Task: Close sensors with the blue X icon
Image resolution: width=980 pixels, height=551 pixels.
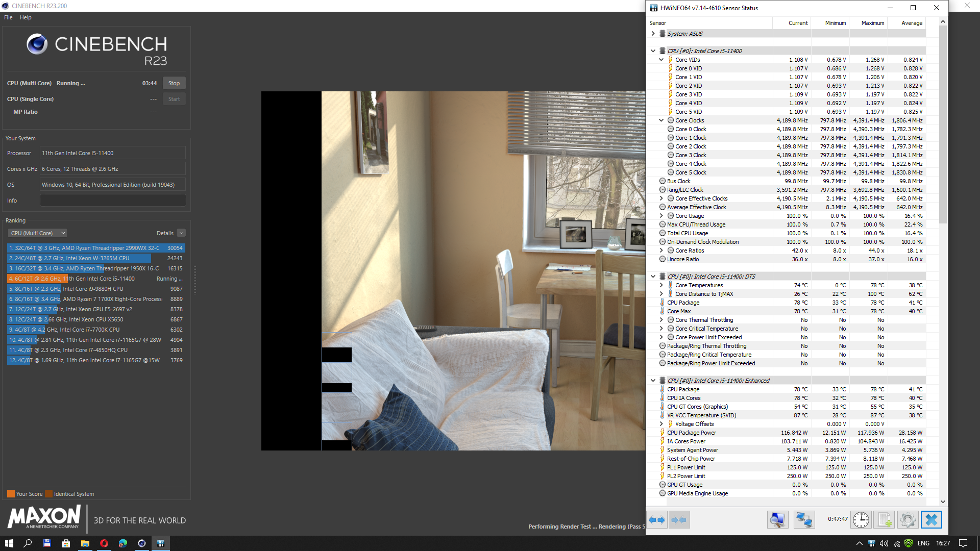Action: (932, 520)
